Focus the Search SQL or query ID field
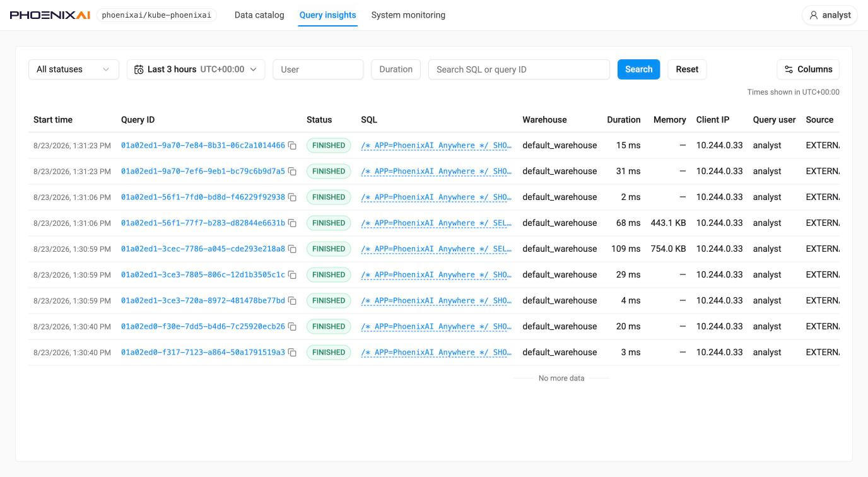The height and width of the screenshot is (477, 868). click(519, 69)
